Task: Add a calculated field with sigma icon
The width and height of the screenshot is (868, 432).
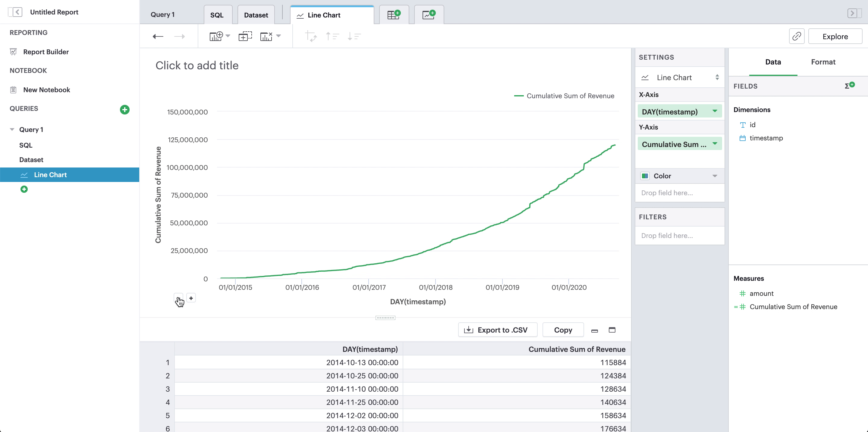Action: 849,86
